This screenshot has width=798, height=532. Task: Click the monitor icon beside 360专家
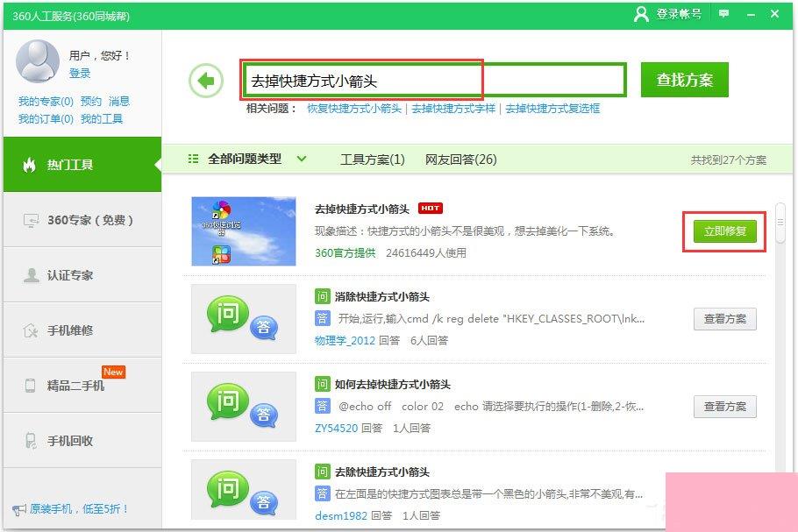[x=31, y=220]
